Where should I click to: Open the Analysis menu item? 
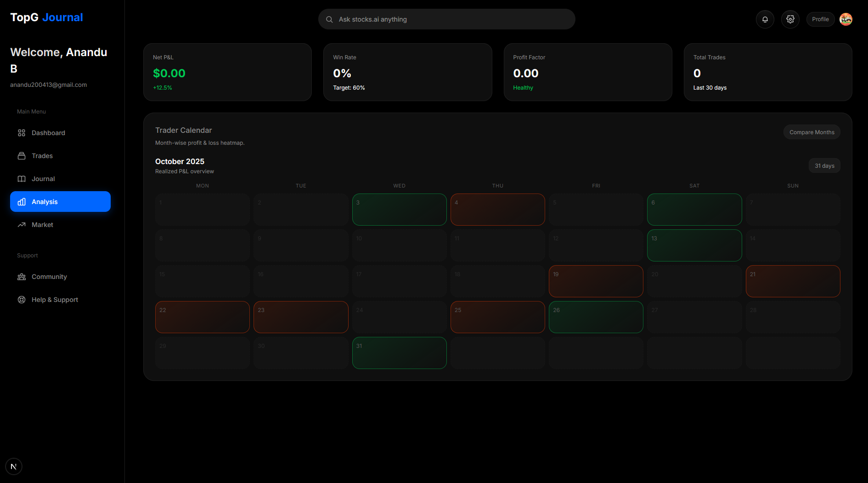[60, 202]
